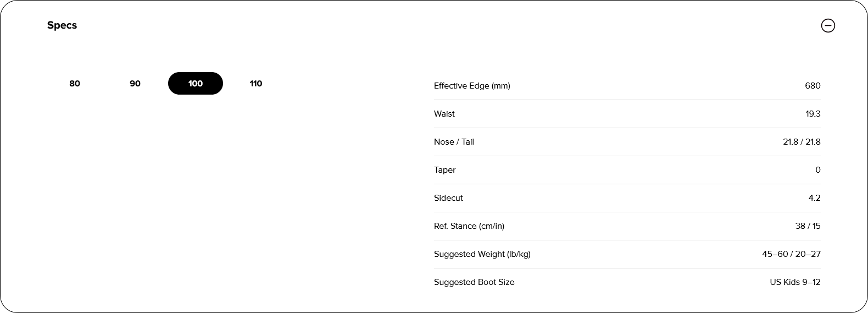
Task: Select the 80 size option
Action: [x=75, y=84]
